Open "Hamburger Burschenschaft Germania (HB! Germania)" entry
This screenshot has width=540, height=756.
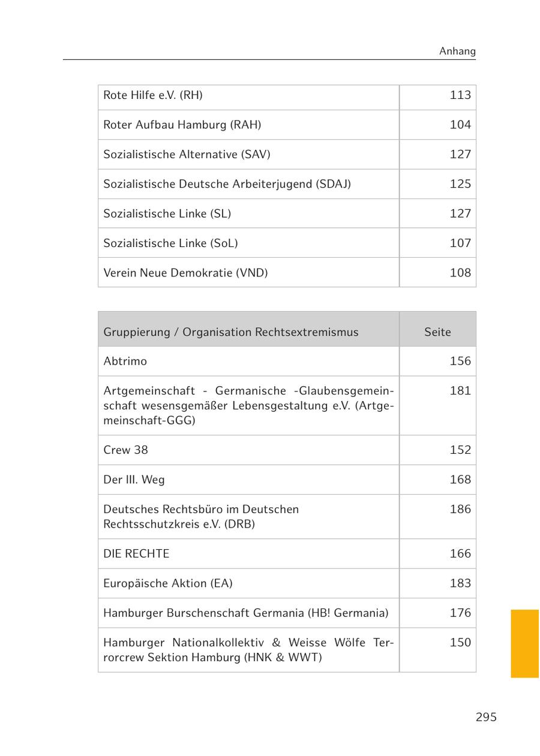click(x=245, y=613)
